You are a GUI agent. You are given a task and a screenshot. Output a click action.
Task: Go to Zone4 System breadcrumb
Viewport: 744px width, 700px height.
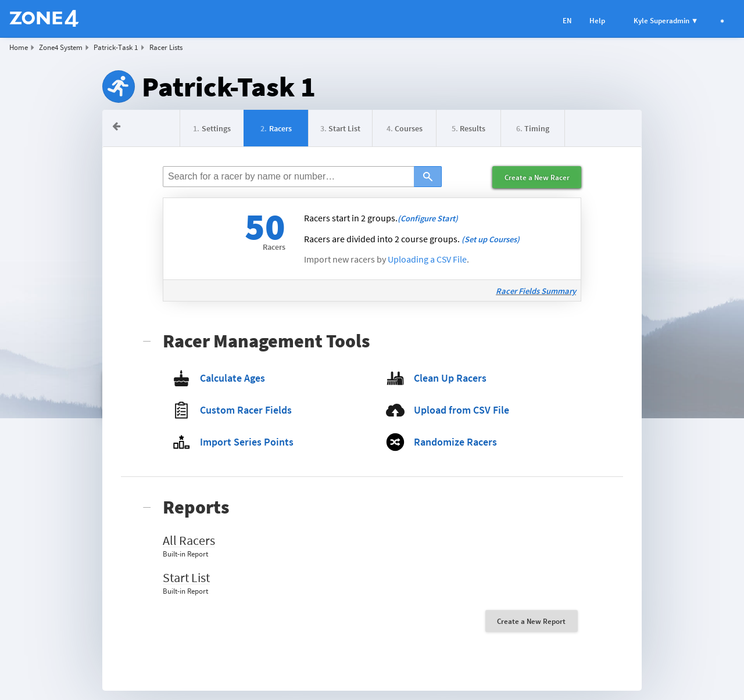tap(60, 48)
